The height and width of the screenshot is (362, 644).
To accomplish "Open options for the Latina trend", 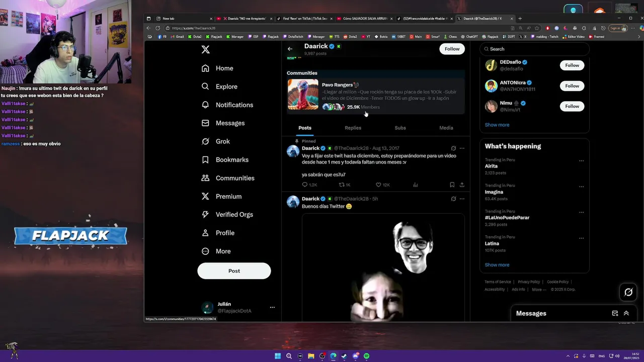I will coord(581,238).
